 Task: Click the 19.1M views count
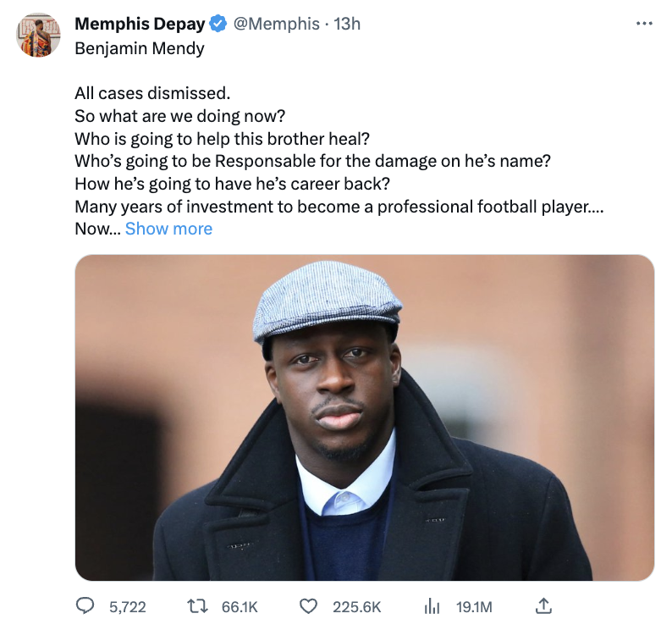pos(474,606)
